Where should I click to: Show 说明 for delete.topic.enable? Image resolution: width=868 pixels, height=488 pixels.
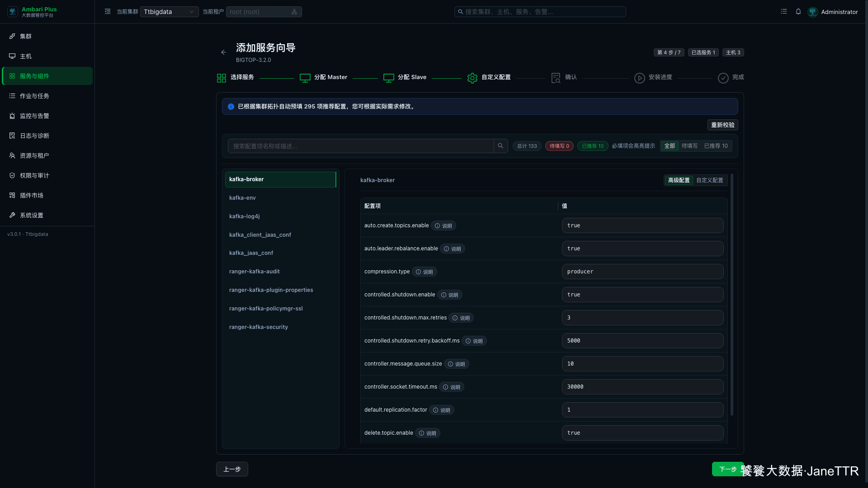coord(428,433)
